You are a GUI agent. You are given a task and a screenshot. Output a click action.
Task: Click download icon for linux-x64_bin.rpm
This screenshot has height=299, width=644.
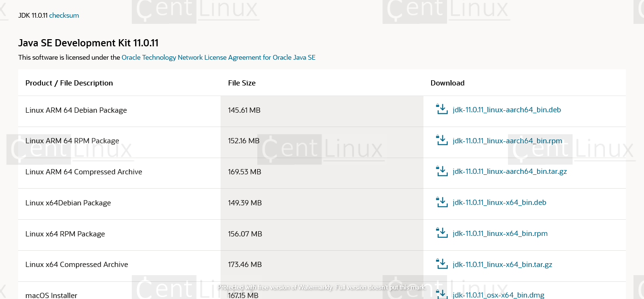[442, 233]
